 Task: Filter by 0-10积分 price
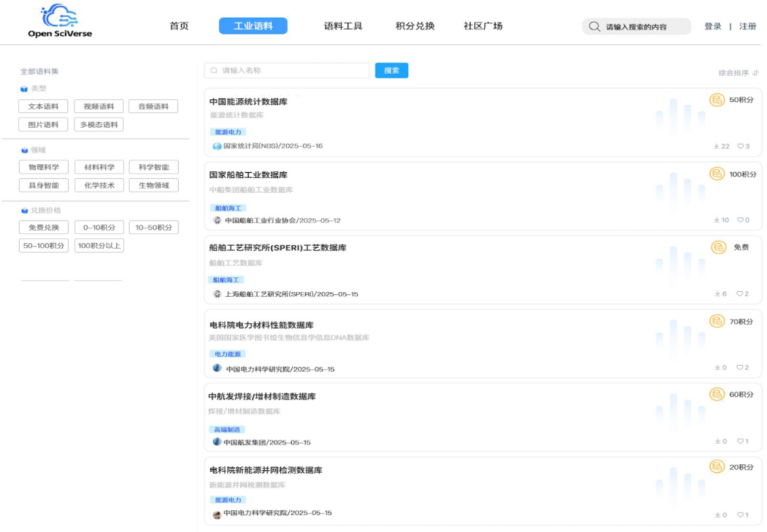[x=99, y=228]
